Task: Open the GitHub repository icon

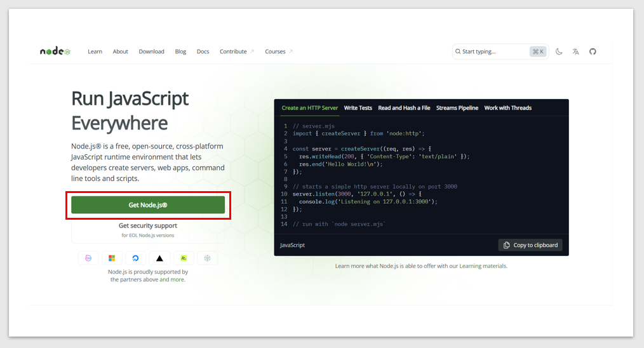Action: tap(593, 51)
